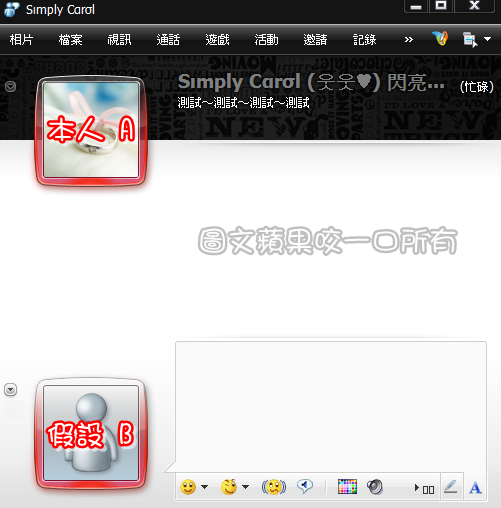Switch to handwriting pen mode
Viewport: 501px width, 508px height.
click(x=451, y=487)
